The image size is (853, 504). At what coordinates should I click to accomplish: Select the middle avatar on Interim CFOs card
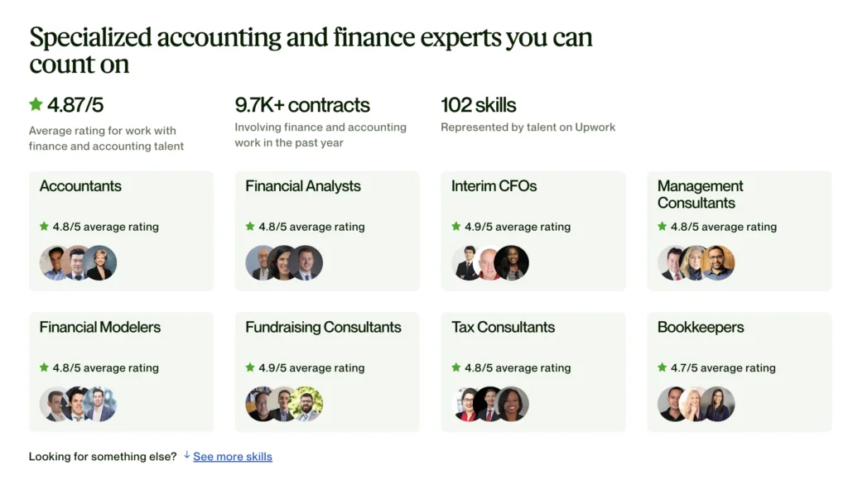coord(488,263)
